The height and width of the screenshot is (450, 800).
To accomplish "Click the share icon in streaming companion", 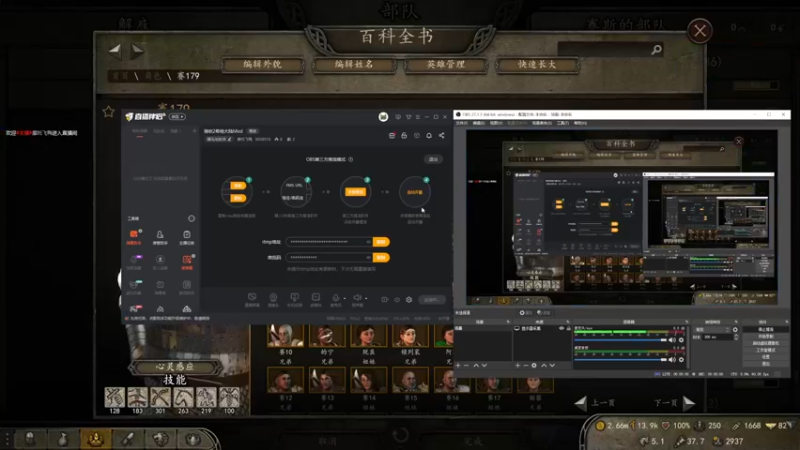I will click(441, 135).
